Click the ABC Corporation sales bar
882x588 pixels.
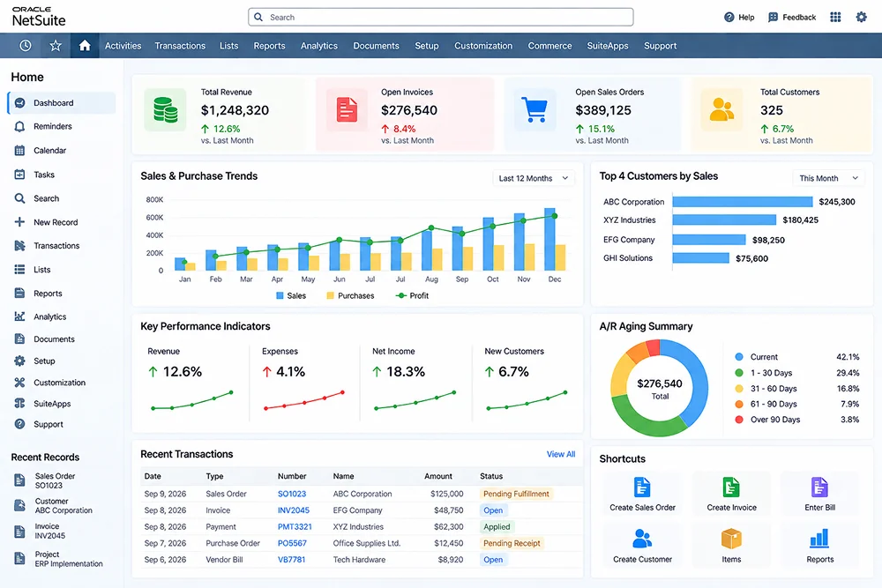click(x=743, y=202)
